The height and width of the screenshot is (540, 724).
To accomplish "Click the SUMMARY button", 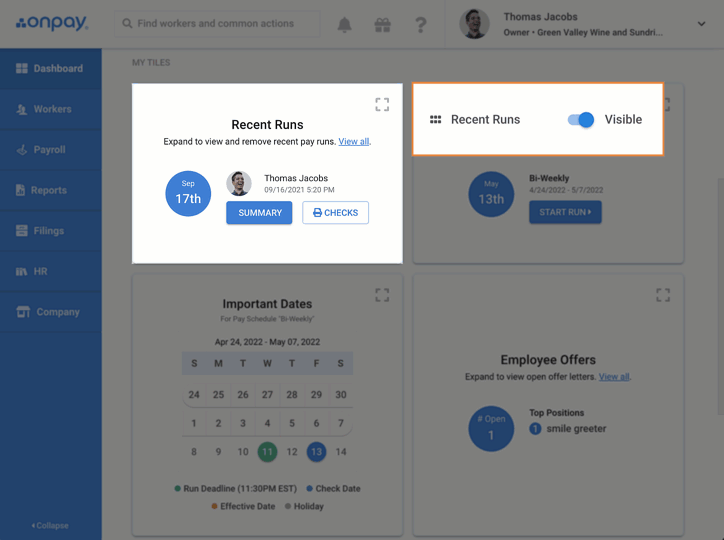I will tap(259, 213).
